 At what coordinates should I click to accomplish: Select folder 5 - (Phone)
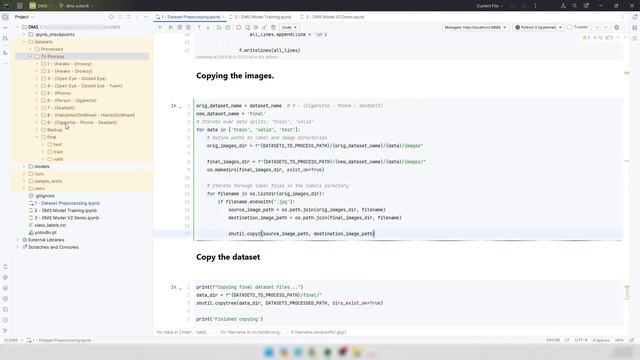tap(59, 93)
